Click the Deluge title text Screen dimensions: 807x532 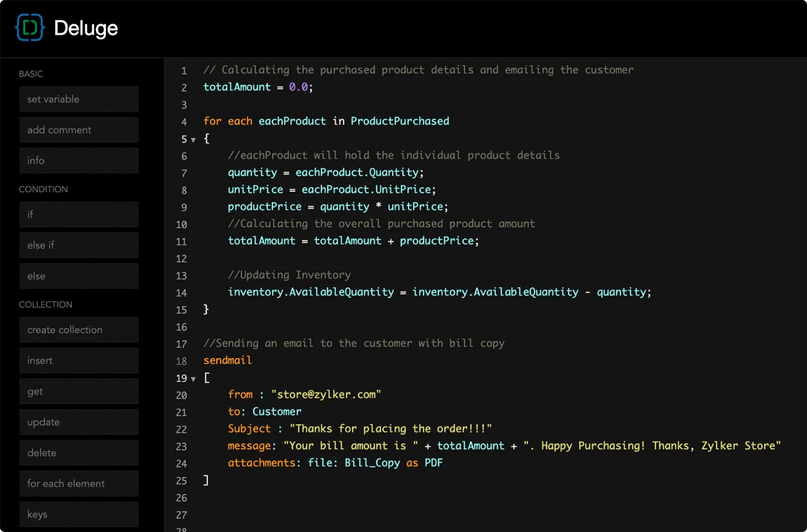coord(86,28)
